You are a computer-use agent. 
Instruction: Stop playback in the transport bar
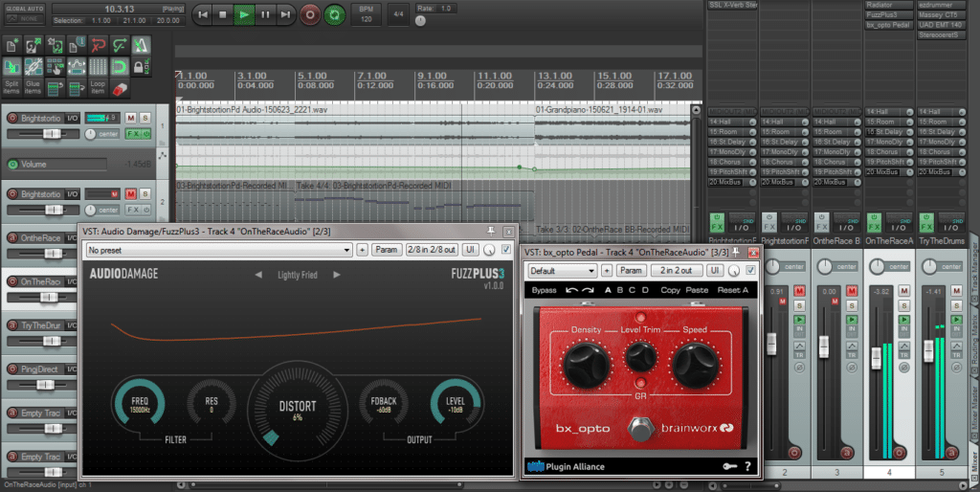pos(223,15)
